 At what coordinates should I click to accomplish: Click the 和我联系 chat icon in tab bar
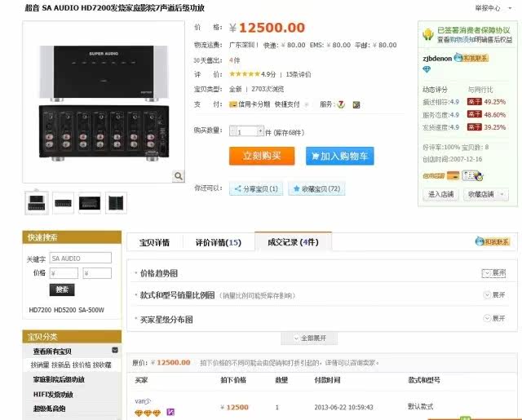pos(492,242)
